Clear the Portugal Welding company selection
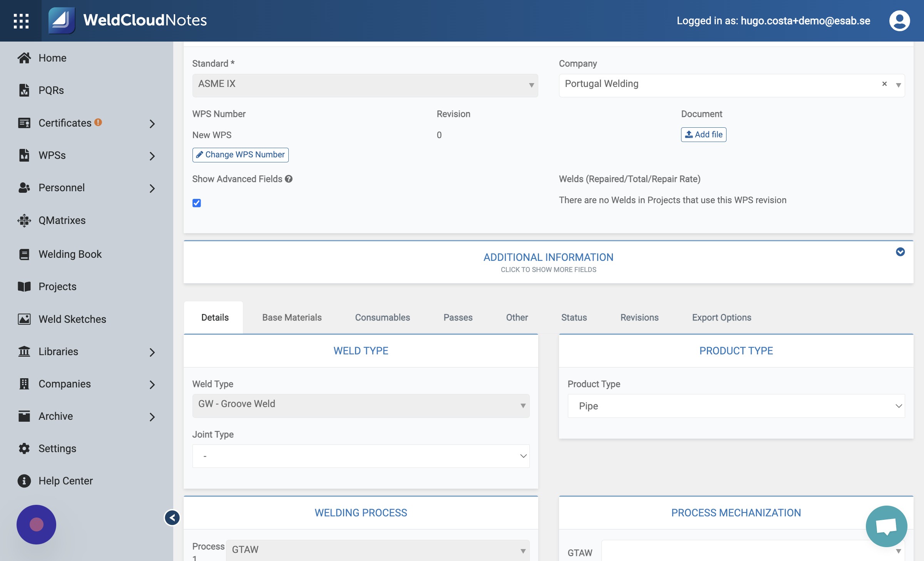The width and height of the screenshot is (924, 561). click(884, 84)
